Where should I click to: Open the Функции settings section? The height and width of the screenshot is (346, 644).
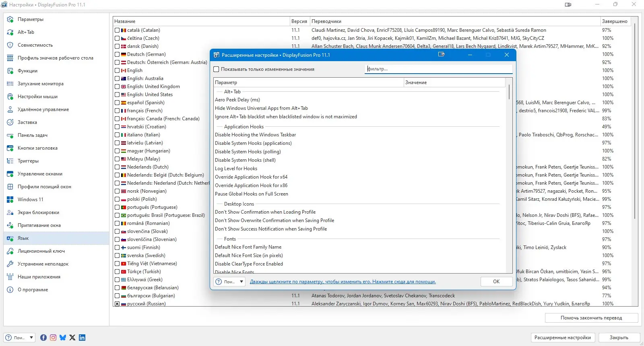(27, 71)
